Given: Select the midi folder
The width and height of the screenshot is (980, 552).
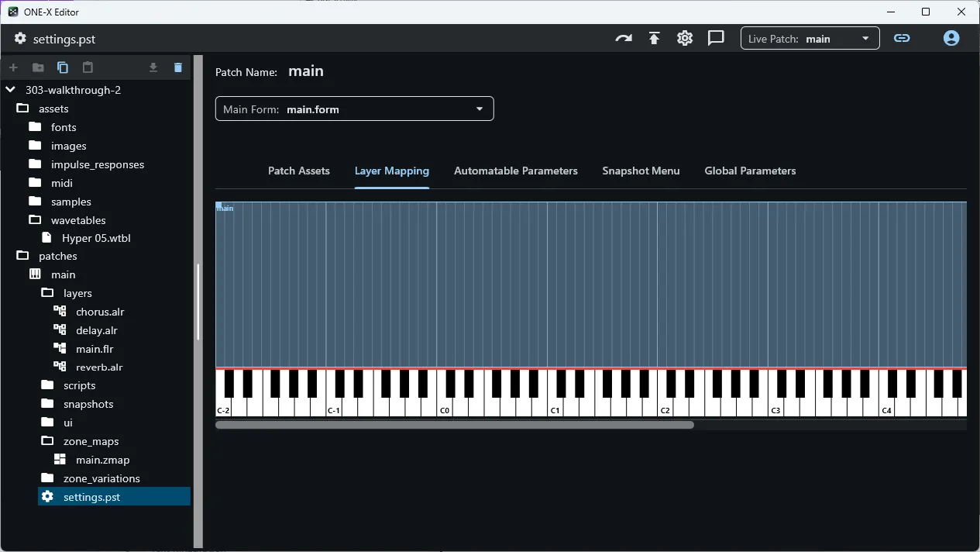Looking at the screenshot, I should pyautogui.click(x=62, y=183).
